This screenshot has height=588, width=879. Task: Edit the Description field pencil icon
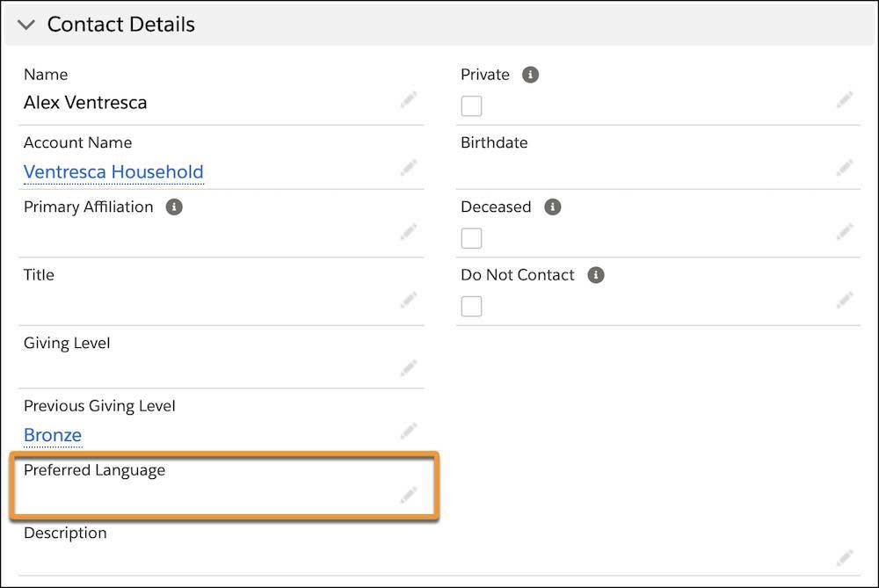pyautogui.click(x=846, y=558)
